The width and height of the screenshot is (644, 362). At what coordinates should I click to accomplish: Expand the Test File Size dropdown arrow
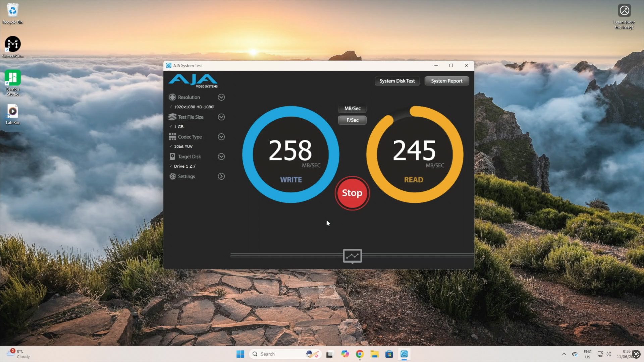(221, 117)
